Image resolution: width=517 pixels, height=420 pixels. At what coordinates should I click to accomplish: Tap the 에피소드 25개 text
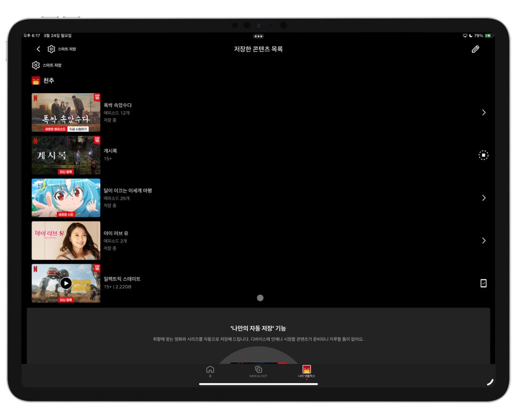(x=116, y=198)
